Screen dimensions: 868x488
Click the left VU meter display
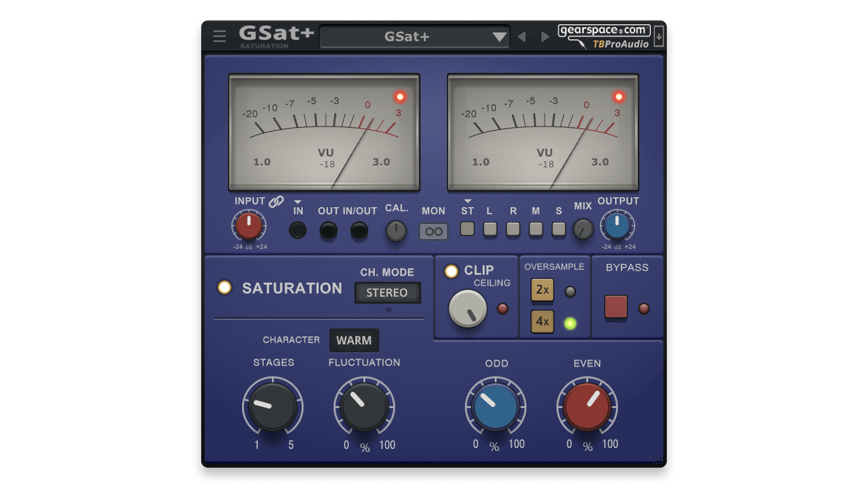point(324,132)
